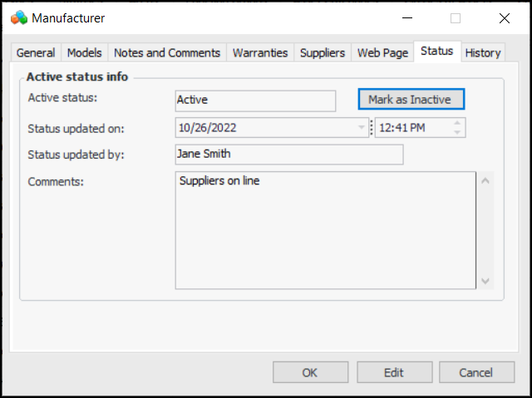Click the Mark as Inactive button

(411, 100)
